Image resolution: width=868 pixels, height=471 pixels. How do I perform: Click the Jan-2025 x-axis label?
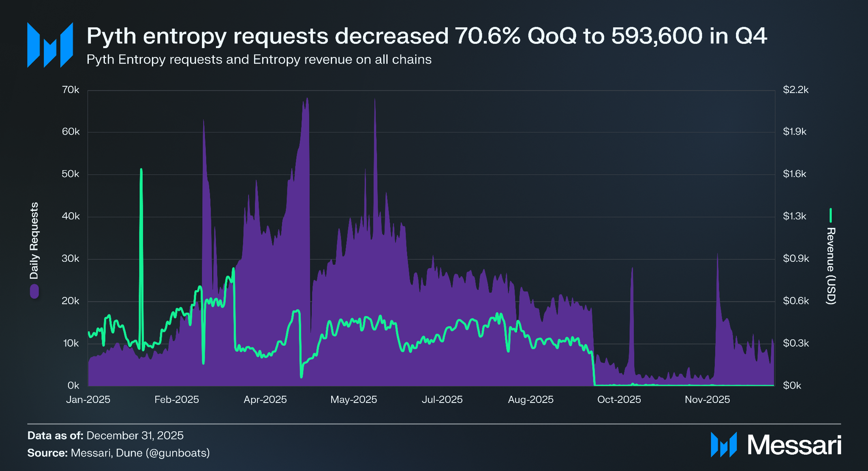pos(88,400)
